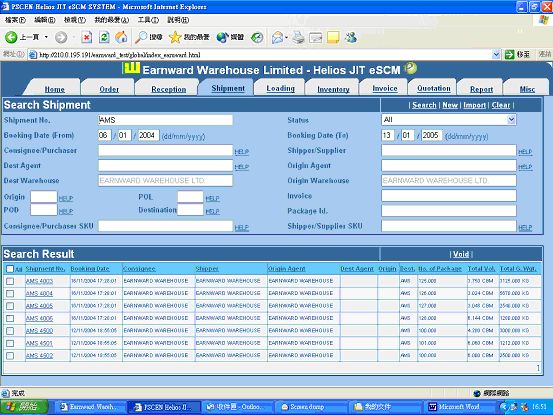Click the Edit page icon
This screenshot has height=415, width=553.
(x=316, y=37)
